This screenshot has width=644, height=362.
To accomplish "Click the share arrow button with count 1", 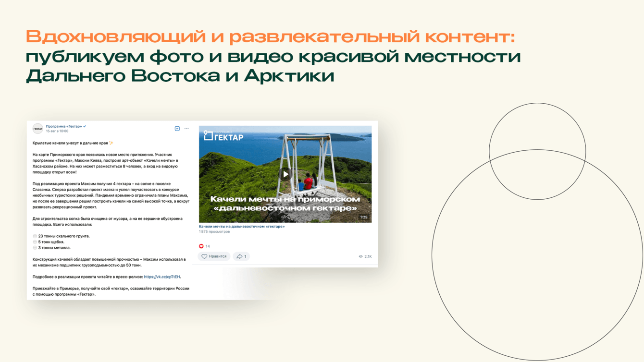I will (x=241, y=256).
